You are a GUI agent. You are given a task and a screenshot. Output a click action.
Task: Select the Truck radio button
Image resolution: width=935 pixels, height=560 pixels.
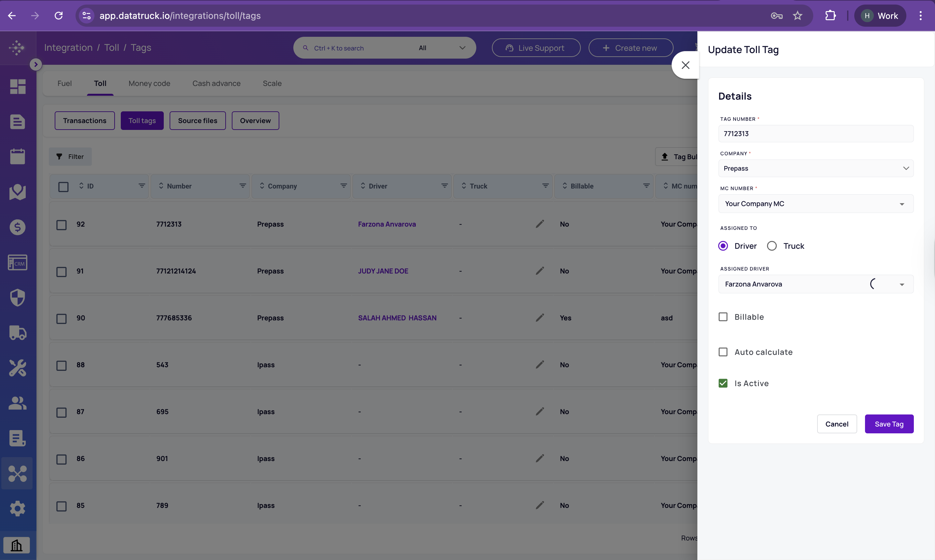(772, 246)
